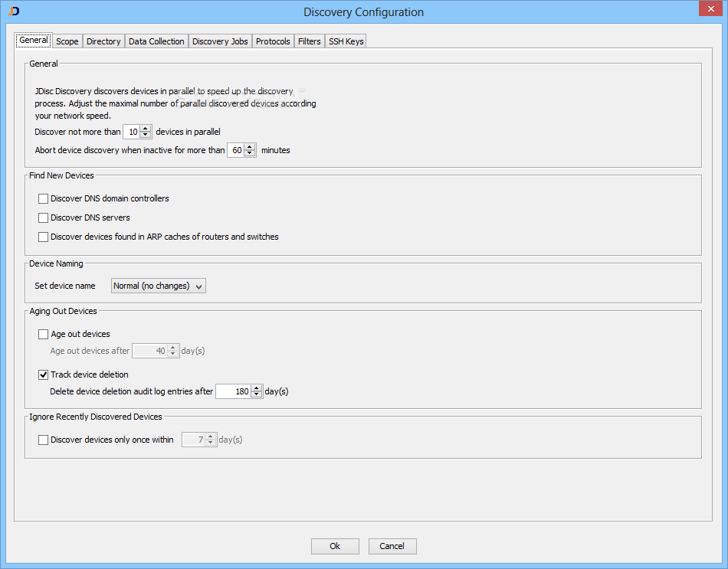The height and width of the screenshot is (569, 728).
Task: Enable Discover DNS domain controllers
Action: [x=43, y=198]
